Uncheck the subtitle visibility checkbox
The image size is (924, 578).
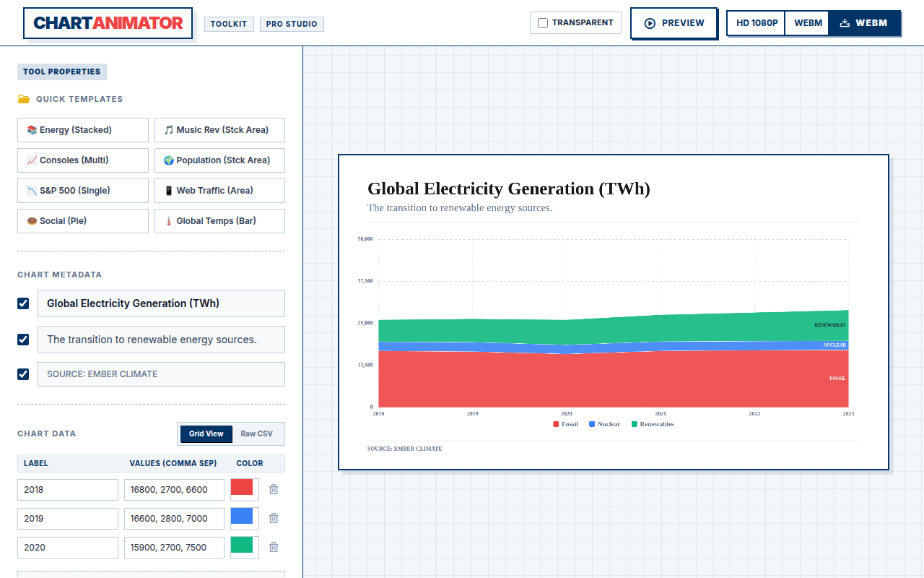[x=23, y=340]
